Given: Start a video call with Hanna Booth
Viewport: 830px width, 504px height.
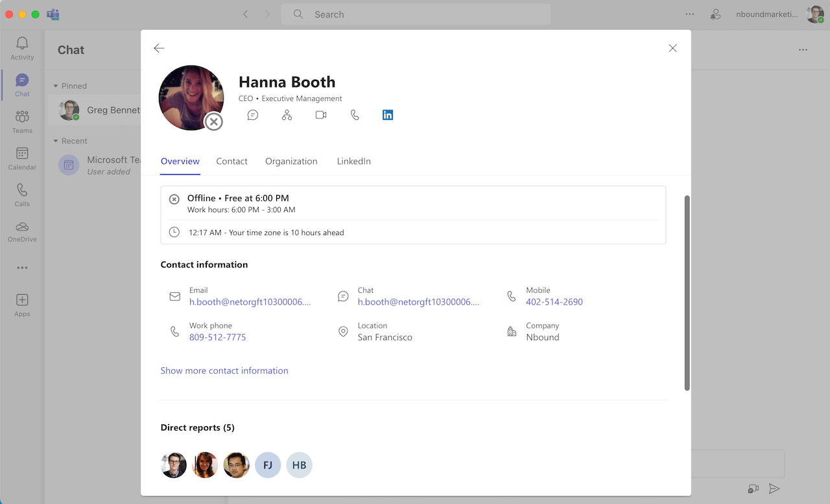Looking at the screenshot, I should (x=320, y=115).
